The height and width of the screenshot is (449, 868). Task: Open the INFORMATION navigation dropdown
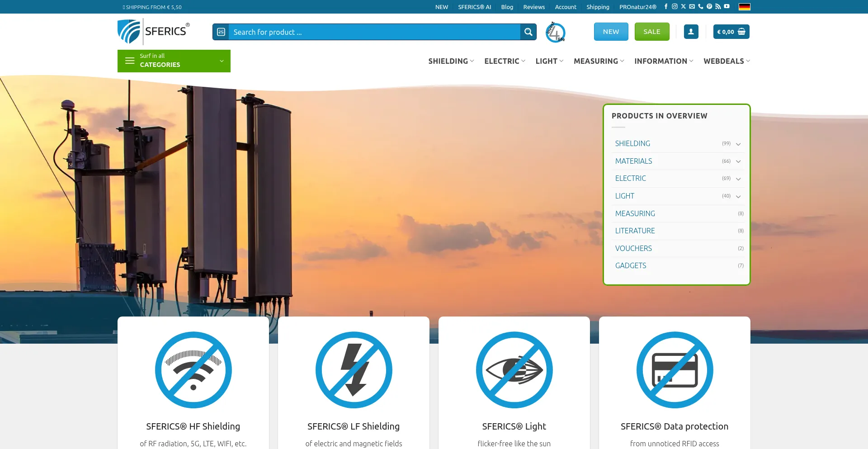(664, 61)
